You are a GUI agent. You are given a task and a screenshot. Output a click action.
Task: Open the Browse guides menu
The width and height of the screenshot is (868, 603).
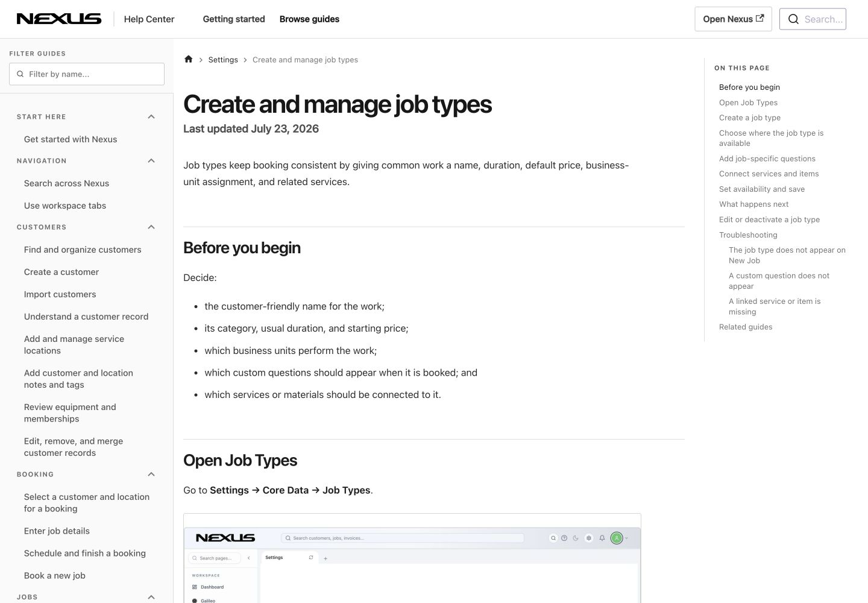[309, 19]
